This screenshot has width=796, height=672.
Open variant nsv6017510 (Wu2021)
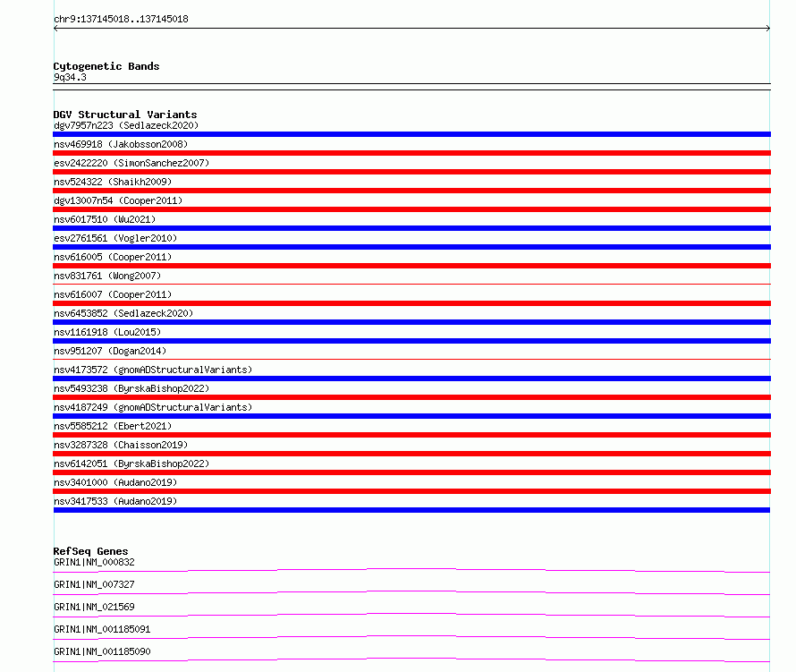tap(105, 219)
